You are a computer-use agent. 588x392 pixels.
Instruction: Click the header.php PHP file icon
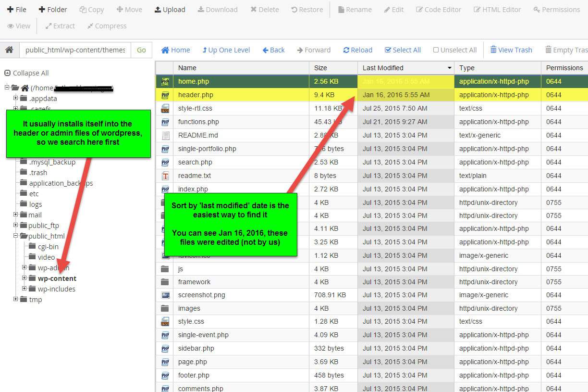pyautogui.click(x=165, y=95)
